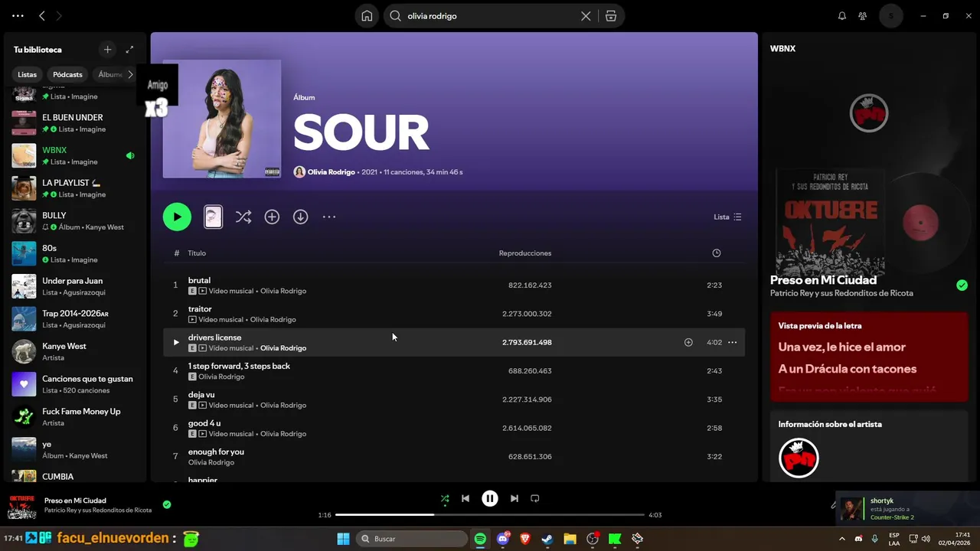Open the 'Preso en Mi Ciudad' title in right panel
The width and height of the screenshot is (980, 551).
pyautogui.click(x=823, y=280)
